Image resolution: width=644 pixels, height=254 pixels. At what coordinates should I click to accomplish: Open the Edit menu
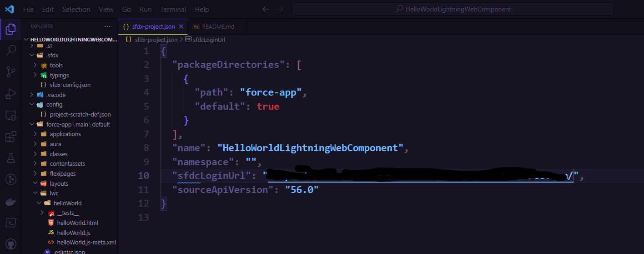pos(47,9)
